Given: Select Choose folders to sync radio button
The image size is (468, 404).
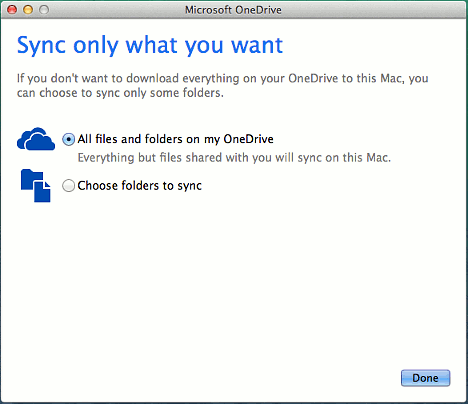Looking at the screenshot, I should tap(68, 186).
